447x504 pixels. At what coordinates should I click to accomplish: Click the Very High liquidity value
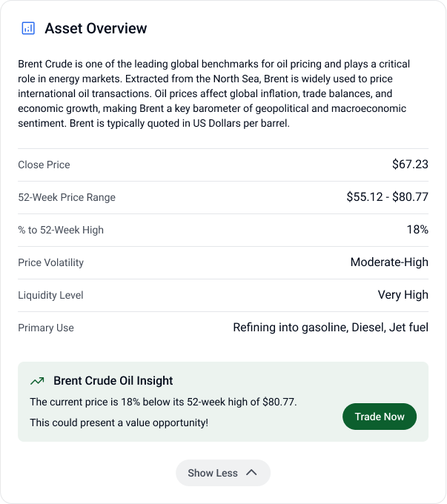[403, 295]
